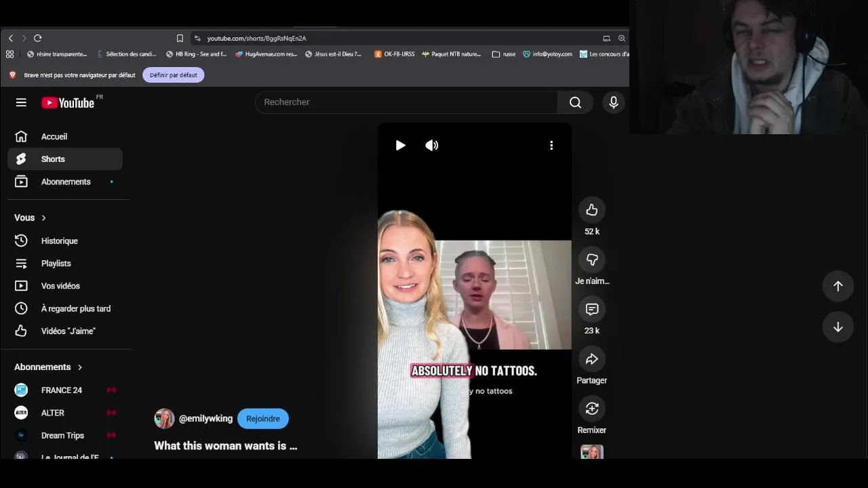Open the Paquet NTB nature bookmark
This screenshot has height=488, width=868.
[x=452, y=54]
